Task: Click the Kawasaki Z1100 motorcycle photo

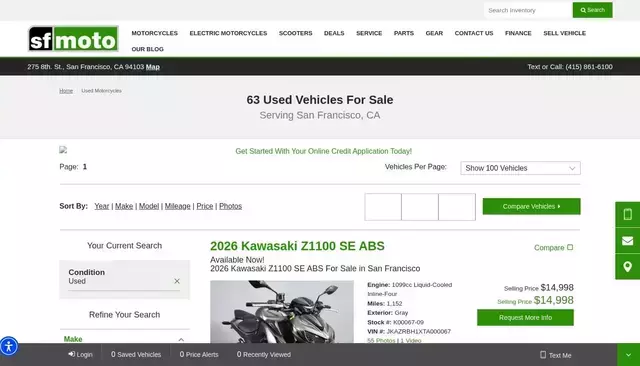Action: [282, 312]
